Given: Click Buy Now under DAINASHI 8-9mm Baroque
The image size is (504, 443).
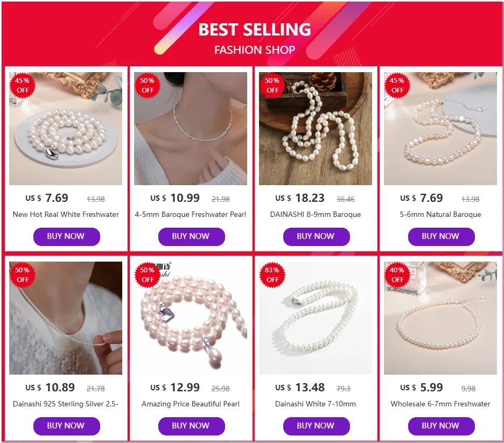Looking at the screenshot, I should 317,237.
